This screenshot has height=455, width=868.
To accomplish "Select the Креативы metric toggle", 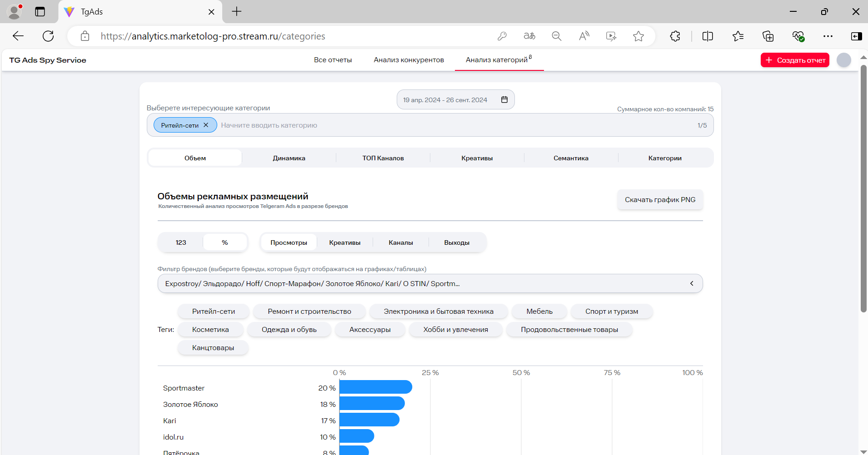I will (345, 242).
